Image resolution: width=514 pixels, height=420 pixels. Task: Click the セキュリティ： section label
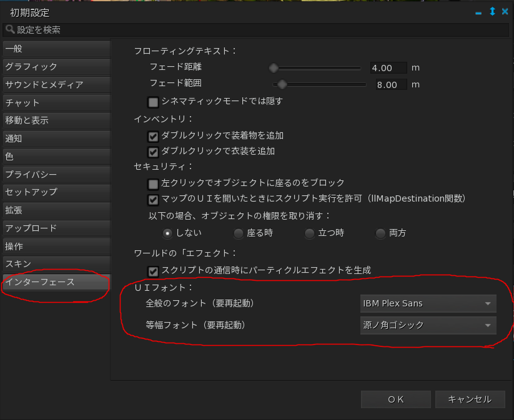[164, 167]
